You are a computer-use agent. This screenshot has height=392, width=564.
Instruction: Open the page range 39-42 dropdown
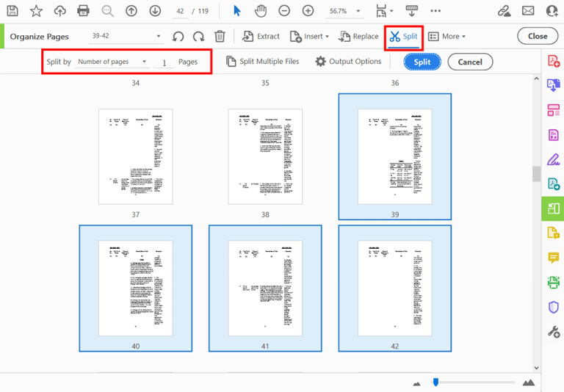(126, 36)
